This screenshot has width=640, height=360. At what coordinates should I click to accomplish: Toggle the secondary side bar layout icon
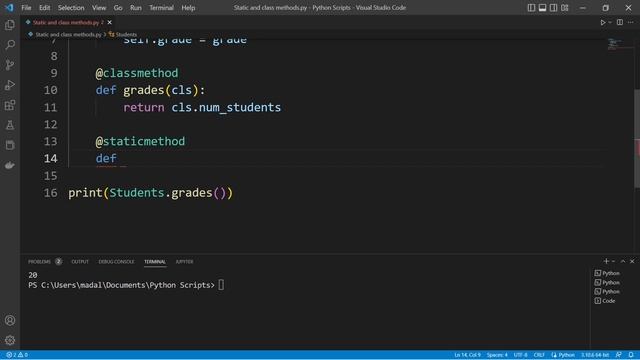[553, 8]
